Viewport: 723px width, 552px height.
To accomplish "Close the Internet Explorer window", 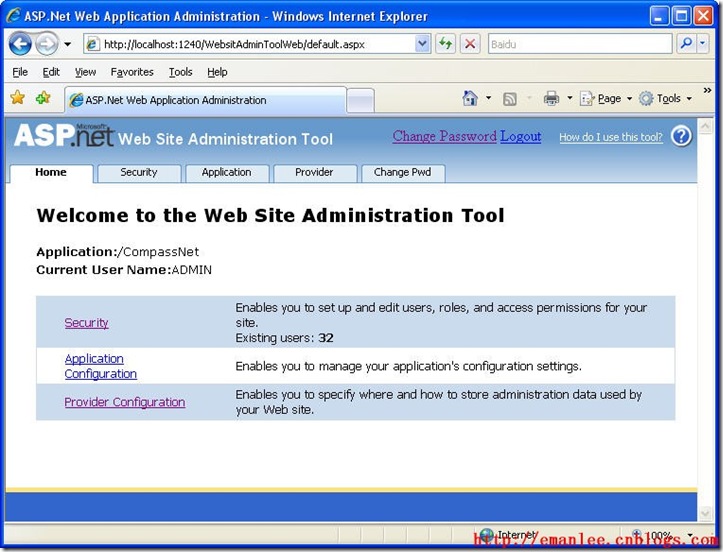I will coord(704,16).
